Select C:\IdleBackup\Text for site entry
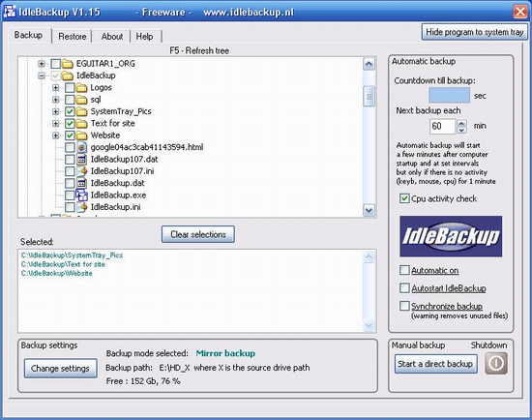This screenshot has height=420, width=532. pos(63,264)
